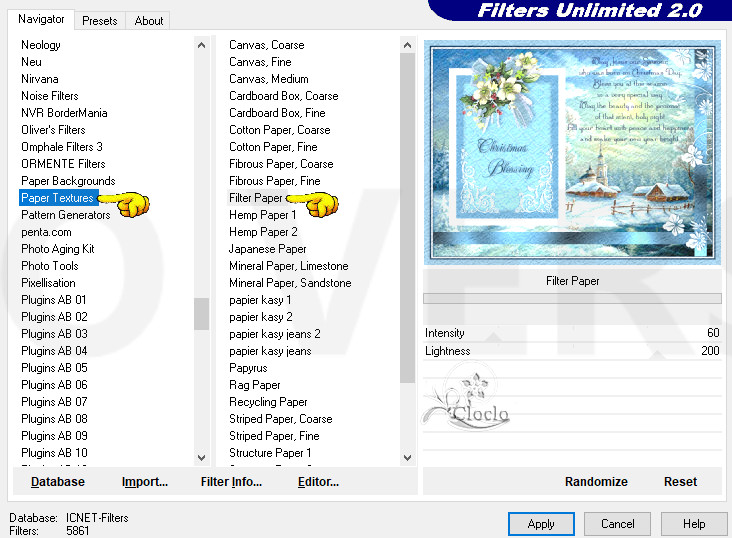Choose Canvas, Fine filter
Viewport: 732px width, 538px height.
(260, 62)
